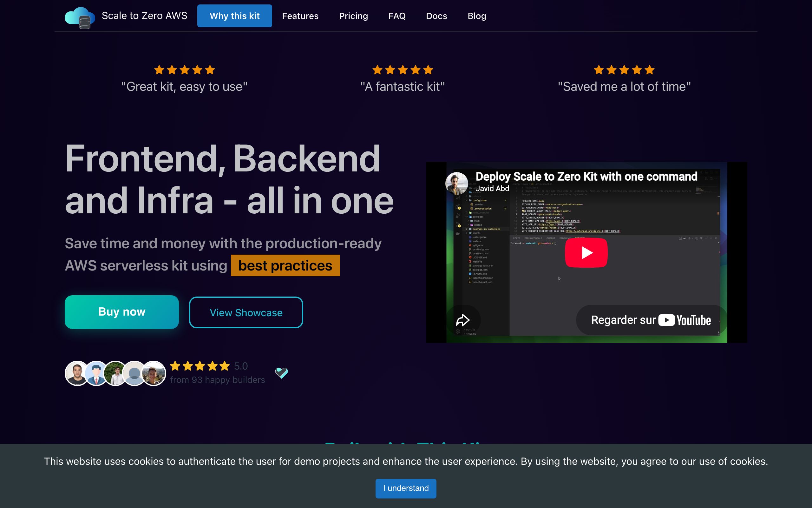Click the teal heart icon
Viewport: 812px width, 508px height.
282,373
